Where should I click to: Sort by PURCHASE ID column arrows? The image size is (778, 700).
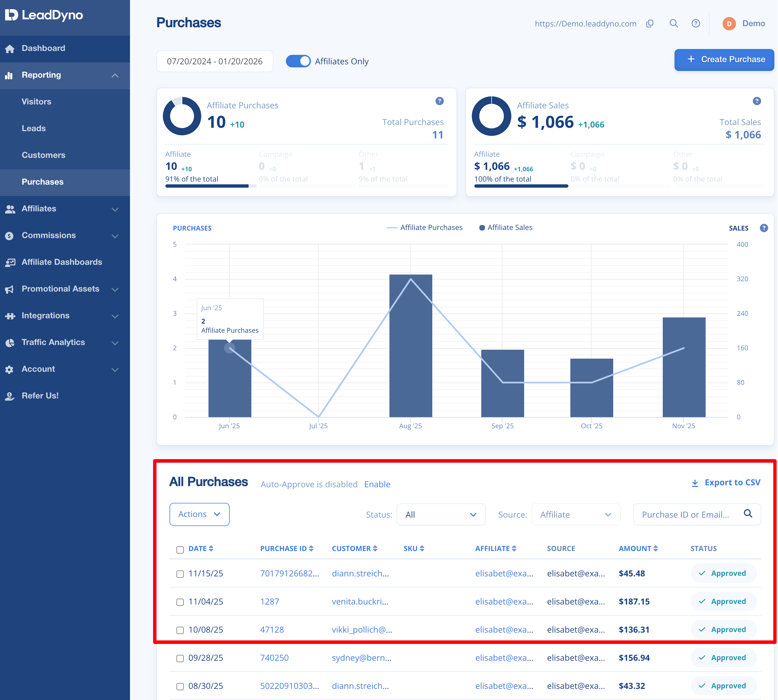[311, 549]
